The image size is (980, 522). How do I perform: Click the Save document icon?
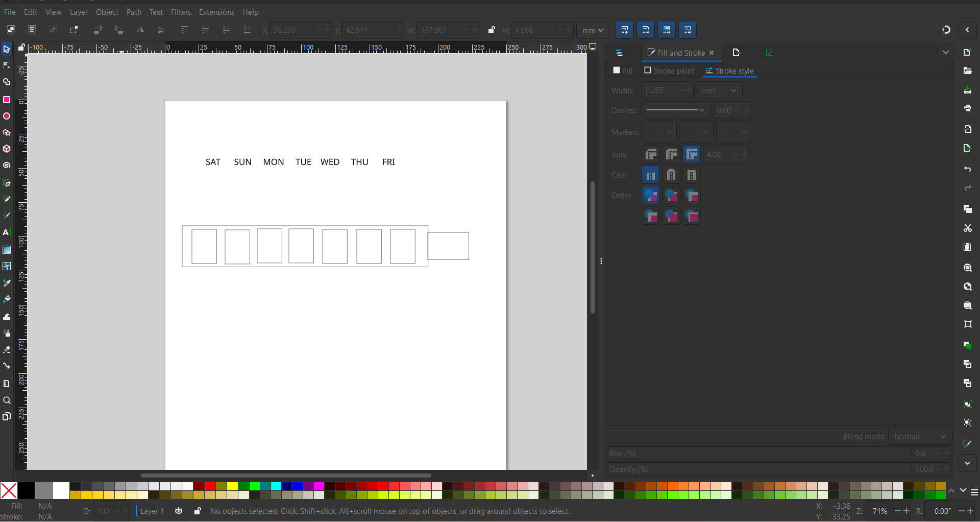[x=967, y=90]
